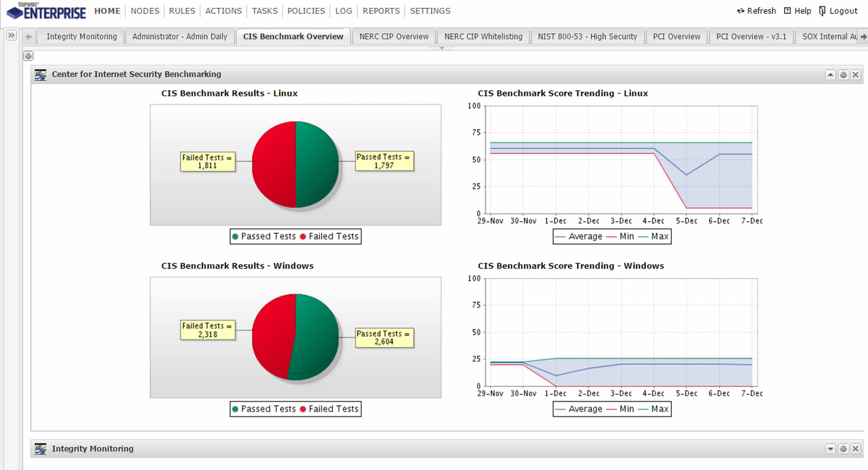This screenshot has height=470, width=868.
Task: Open the Integrity Monitoring widget settings gear
Action: click(844, 448)
